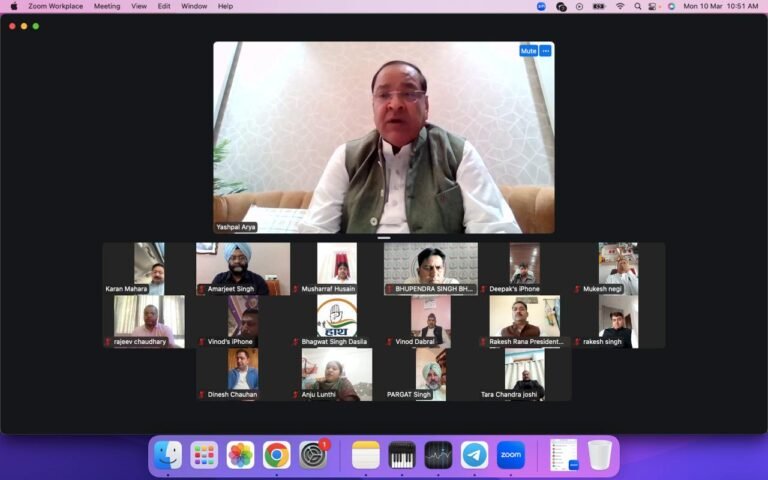Open the Notes app in the Dock

click(x=366, y=455)
